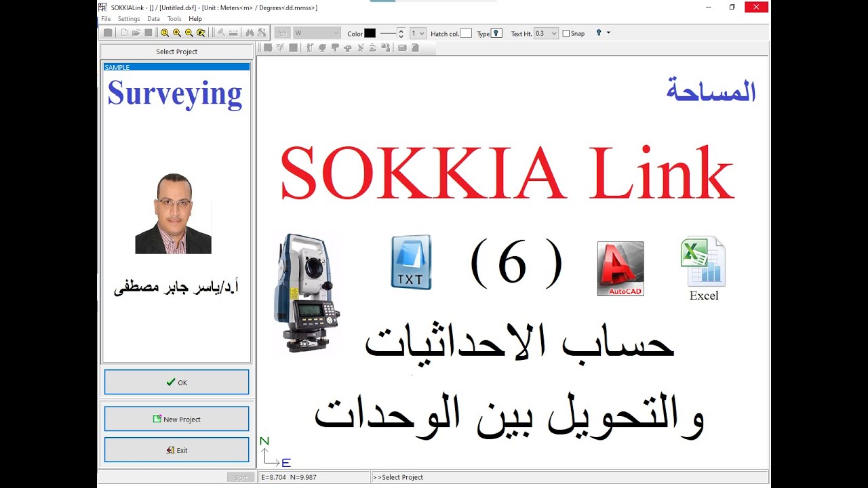Expand the small arrow next to pin icon

click(608, 33)
